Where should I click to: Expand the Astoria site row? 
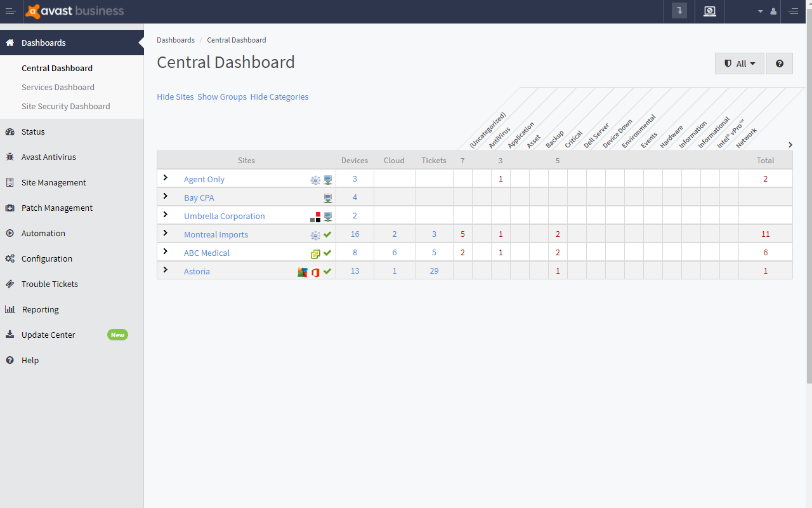[x=166, y=271]
